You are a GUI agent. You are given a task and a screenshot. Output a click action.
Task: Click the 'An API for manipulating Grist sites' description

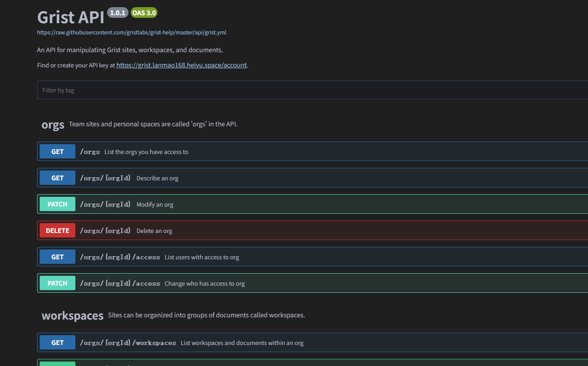click(130, 50)
